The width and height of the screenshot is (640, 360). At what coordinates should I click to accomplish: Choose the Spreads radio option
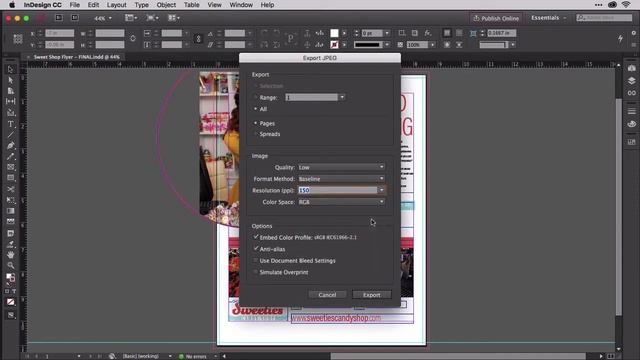(256, 134)
